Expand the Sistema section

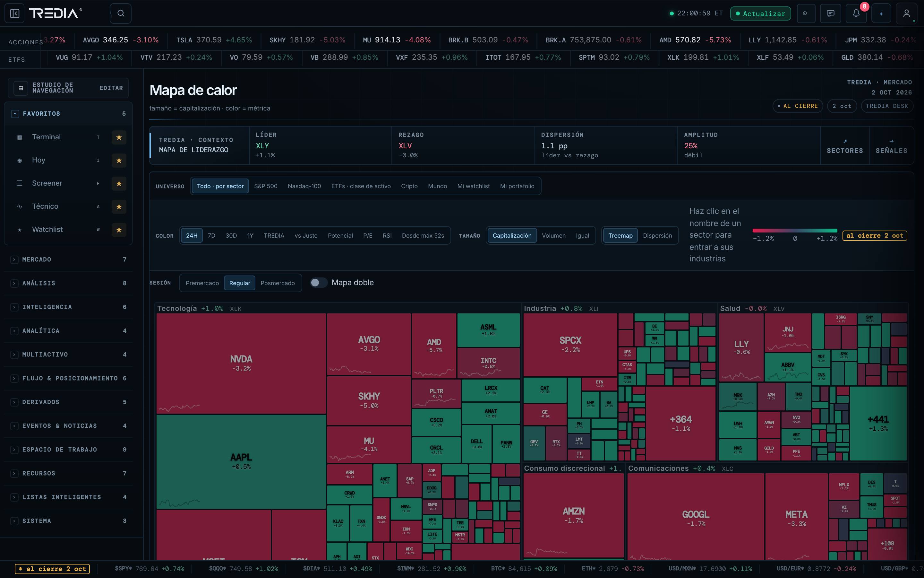click(68, 521)
